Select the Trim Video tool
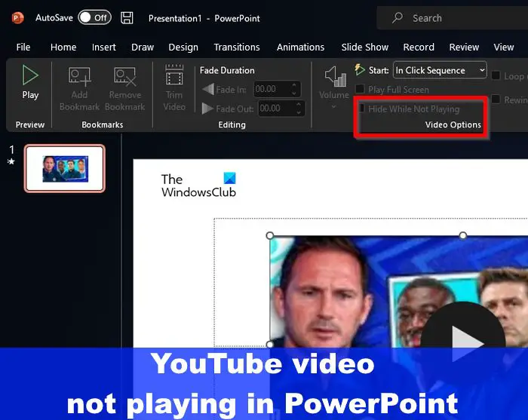 (174, 78)
